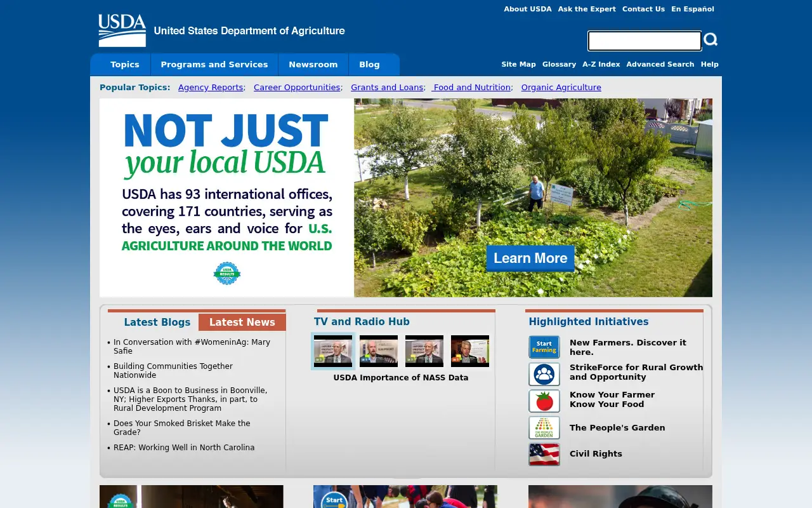Click the TV and Radio Hub heading

point(362,322)
